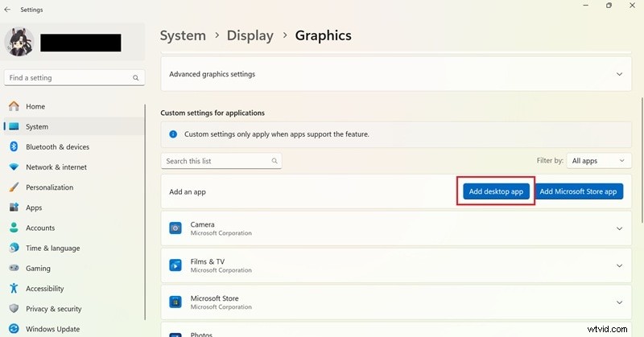The image size is (644, 337).
Task: Click the user profile avatar
Action: pyautogui.click(x=19, y=42)
